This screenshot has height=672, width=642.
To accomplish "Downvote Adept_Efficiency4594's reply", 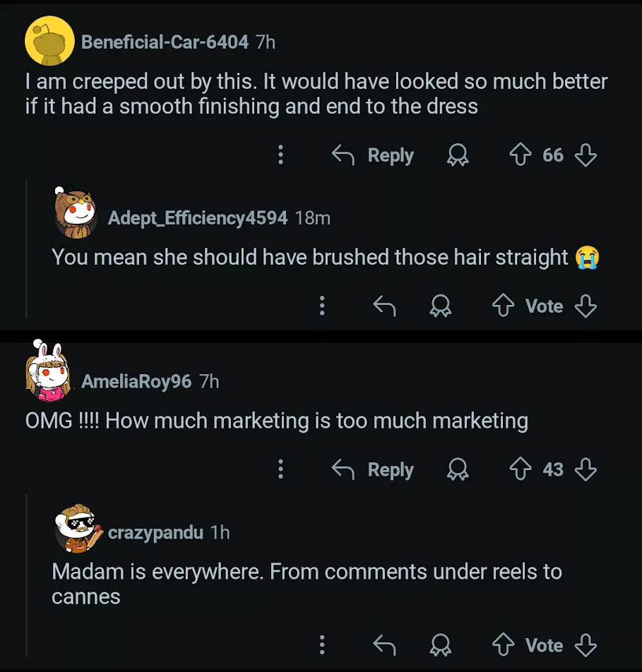I will [x=585, y=306].
